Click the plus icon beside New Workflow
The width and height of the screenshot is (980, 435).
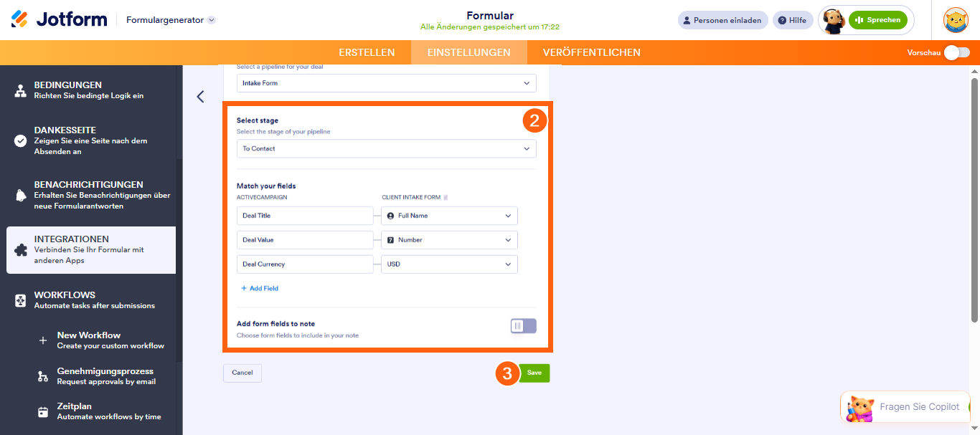[43, 340]
